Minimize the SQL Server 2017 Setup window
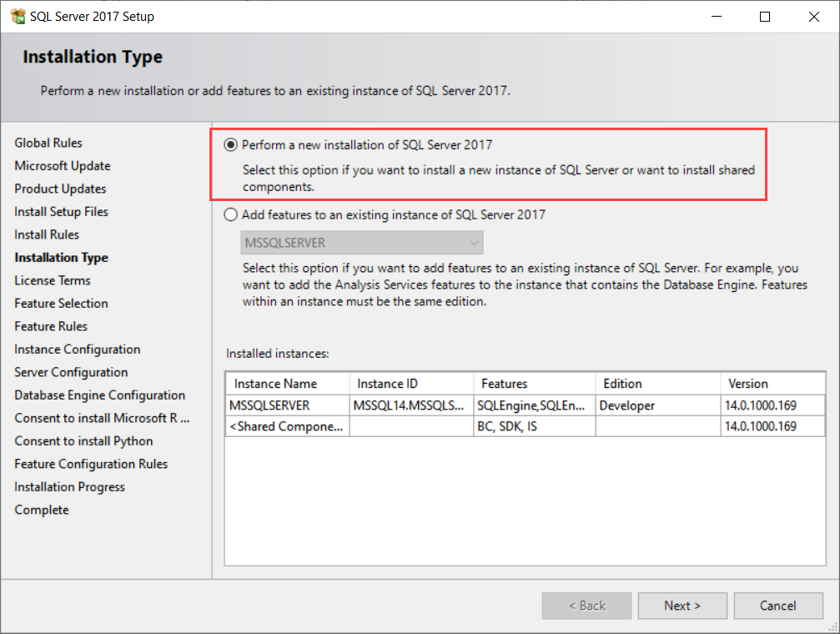This screenshot has width=840, height=634. point(717,17)
